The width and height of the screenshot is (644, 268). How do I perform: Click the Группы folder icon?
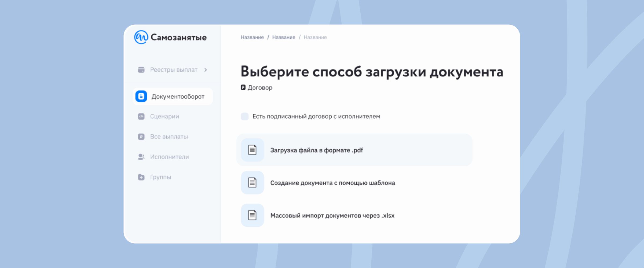pyautogui.click(x=141, y=177)
